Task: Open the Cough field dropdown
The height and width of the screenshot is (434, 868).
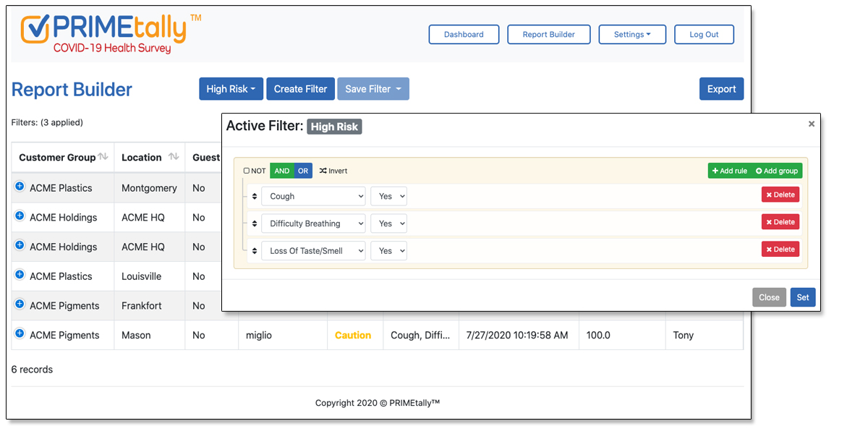Action: point(313,196)
